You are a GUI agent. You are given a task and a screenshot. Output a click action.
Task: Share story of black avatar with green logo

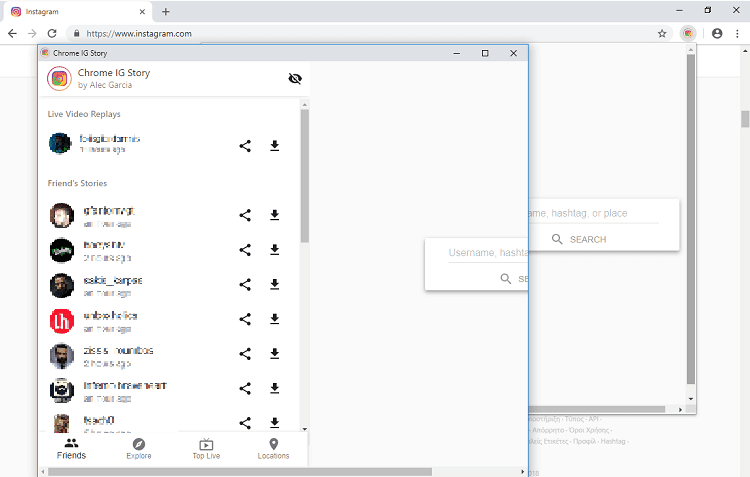pyautogui.click(x=245, y=250)
